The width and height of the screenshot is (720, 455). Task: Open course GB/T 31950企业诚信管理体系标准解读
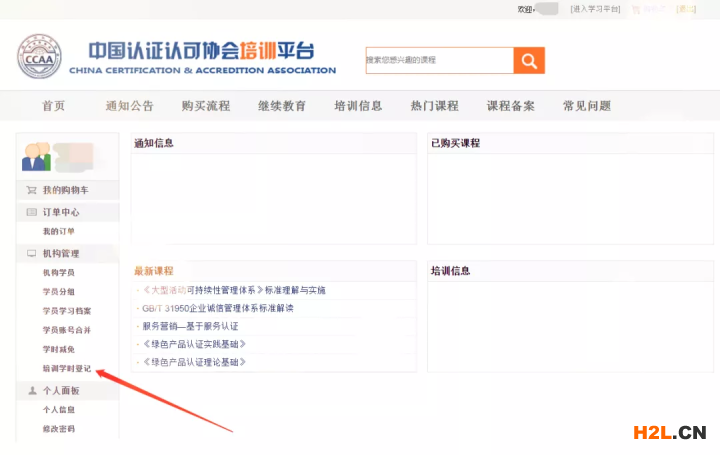coord(218,308)
